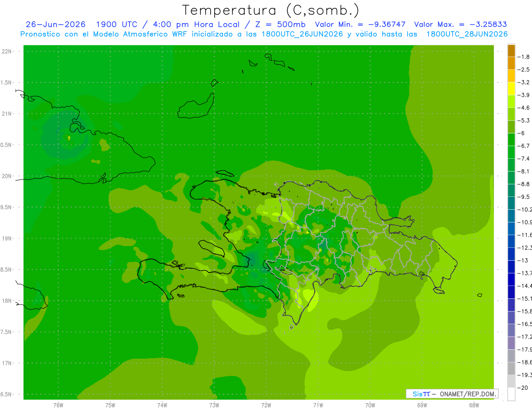Image resolution: width=532 pixels, height=411 pixels.
Task: Click the '76W' longitude axis label
Action: click(x=58, y=405)
